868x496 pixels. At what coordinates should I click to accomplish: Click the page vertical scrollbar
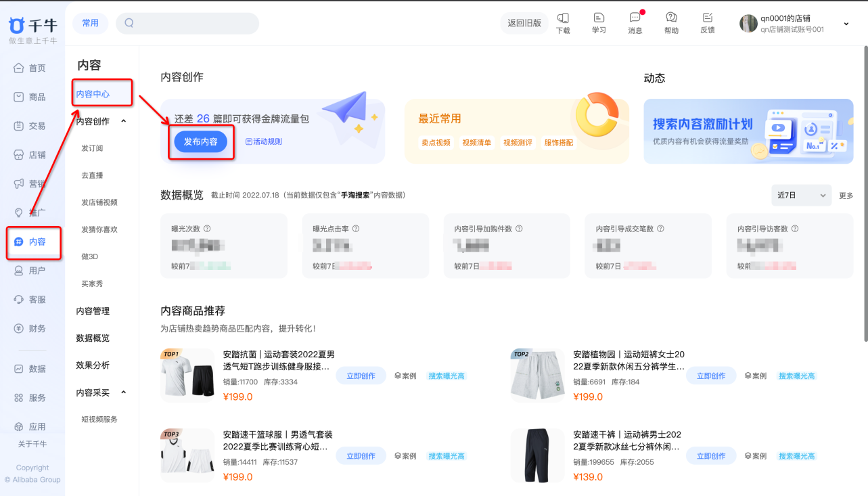tap(865, 194)
